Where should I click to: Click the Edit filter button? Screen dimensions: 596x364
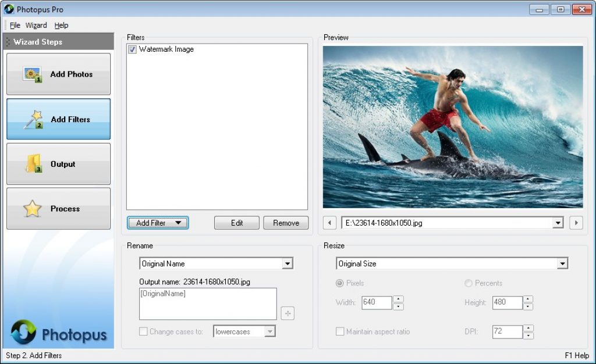[x=237, y=223]
